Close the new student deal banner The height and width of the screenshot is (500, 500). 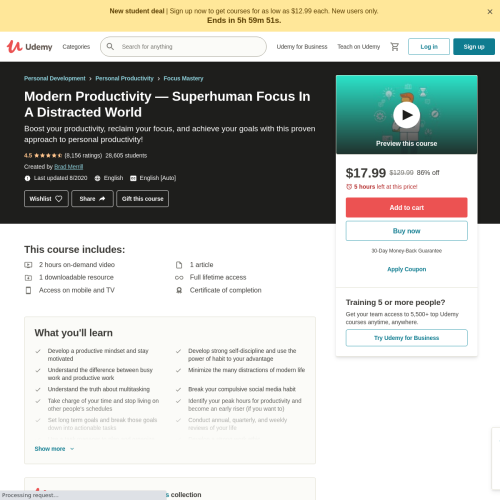(490, 12)
